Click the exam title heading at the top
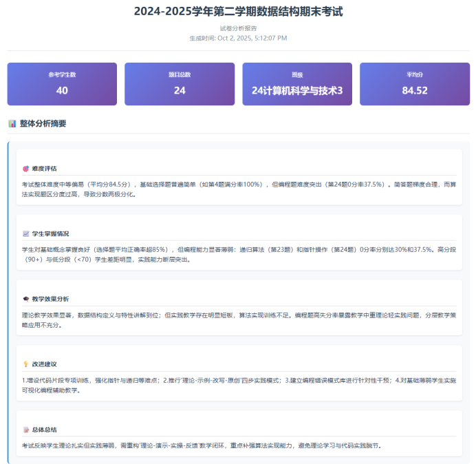 238,12
